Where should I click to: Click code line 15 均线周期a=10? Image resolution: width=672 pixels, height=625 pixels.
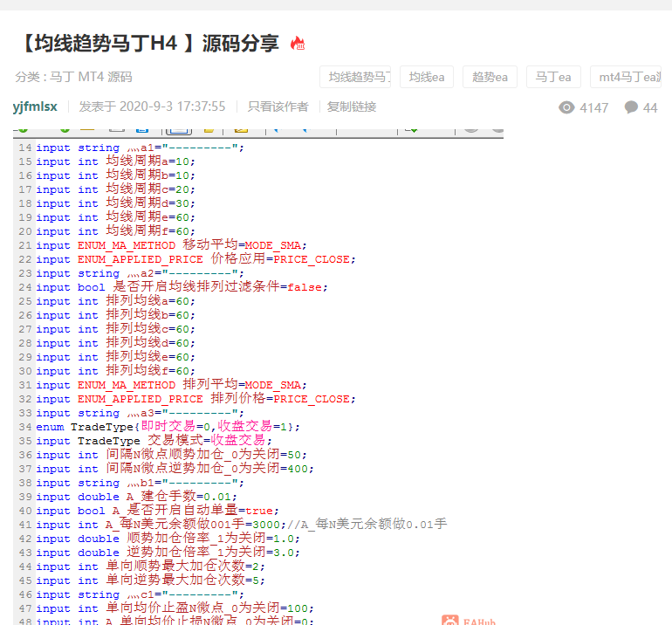coord(116,161)
